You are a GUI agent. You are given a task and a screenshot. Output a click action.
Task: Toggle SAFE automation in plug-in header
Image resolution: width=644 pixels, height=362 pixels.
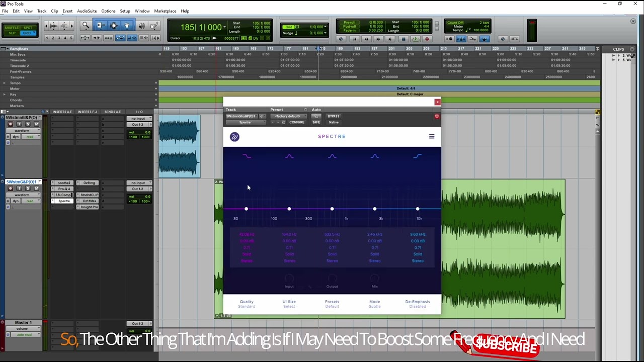click(316, 122)
